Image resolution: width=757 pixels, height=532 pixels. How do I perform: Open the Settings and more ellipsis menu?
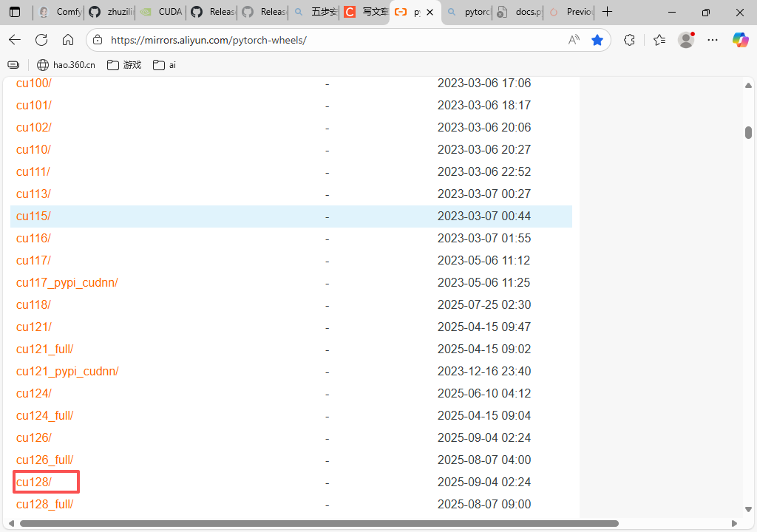tap(712, 40)
